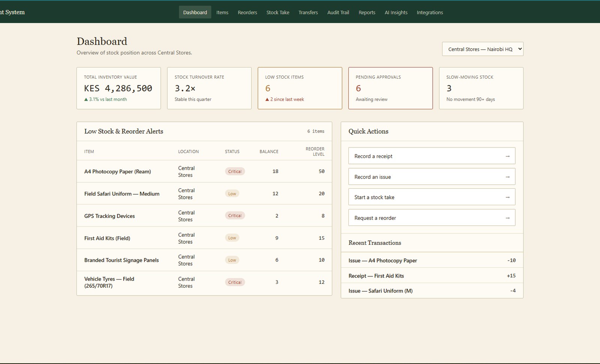Select Vehicle Tyres — Field row
600x364 pixels.
[x=204, y=282]
